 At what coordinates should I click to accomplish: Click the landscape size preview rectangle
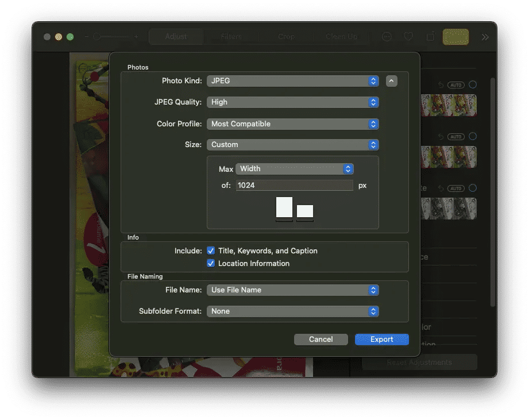(305, 211)
